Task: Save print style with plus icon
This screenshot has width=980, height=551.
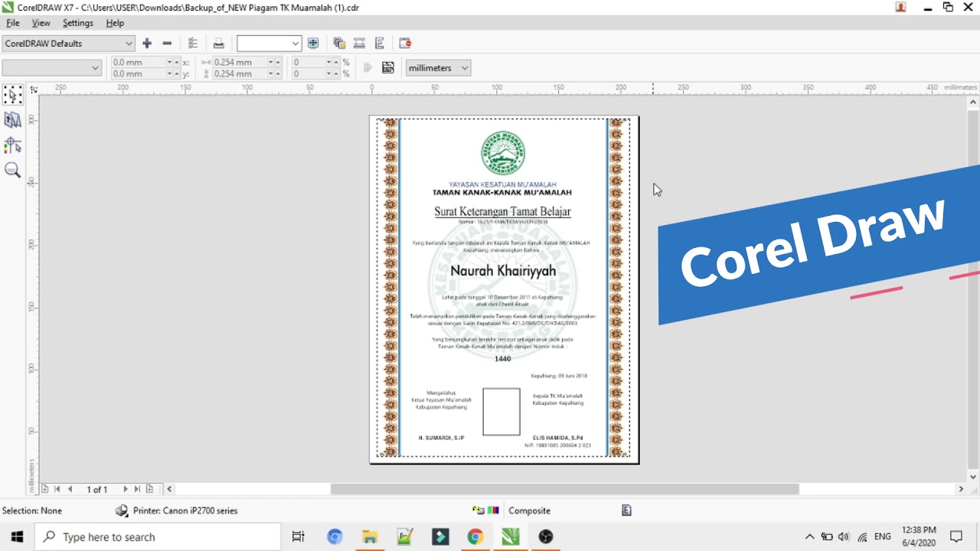Action: click(x=147, y=44)
